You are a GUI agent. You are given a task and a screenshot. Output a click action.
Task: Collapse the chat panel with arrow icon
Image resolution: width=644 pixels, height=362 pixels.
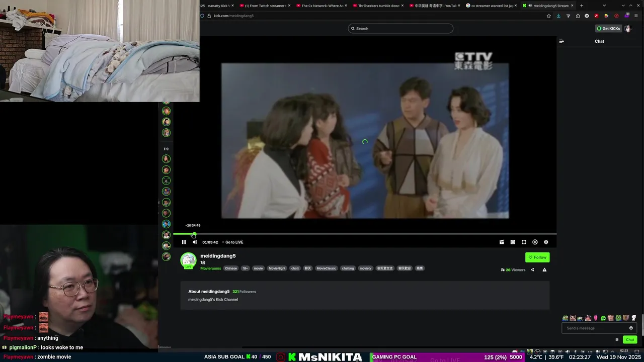point(561,41)
